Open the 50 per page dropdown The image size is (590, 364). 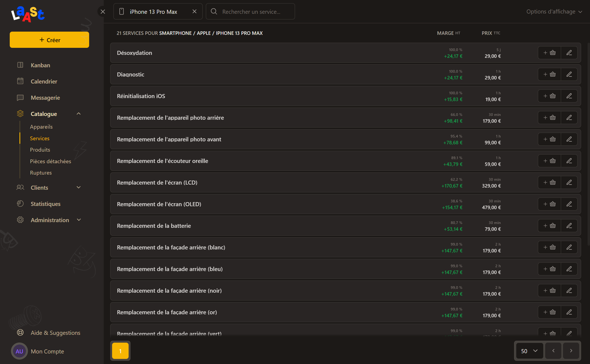coord(529,351)
